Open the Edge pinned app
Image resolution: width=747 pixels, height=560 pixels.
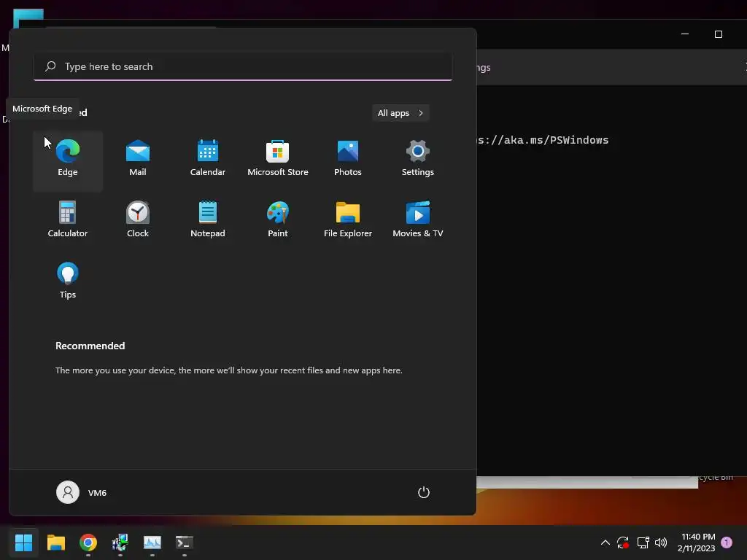[68, 160]
